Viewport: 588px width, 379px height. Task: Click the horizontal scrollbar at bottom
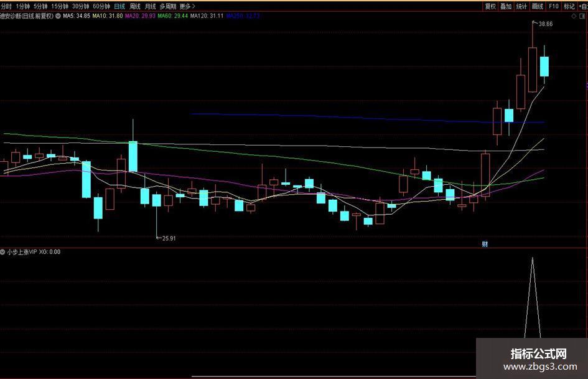[x=334, y=377]
